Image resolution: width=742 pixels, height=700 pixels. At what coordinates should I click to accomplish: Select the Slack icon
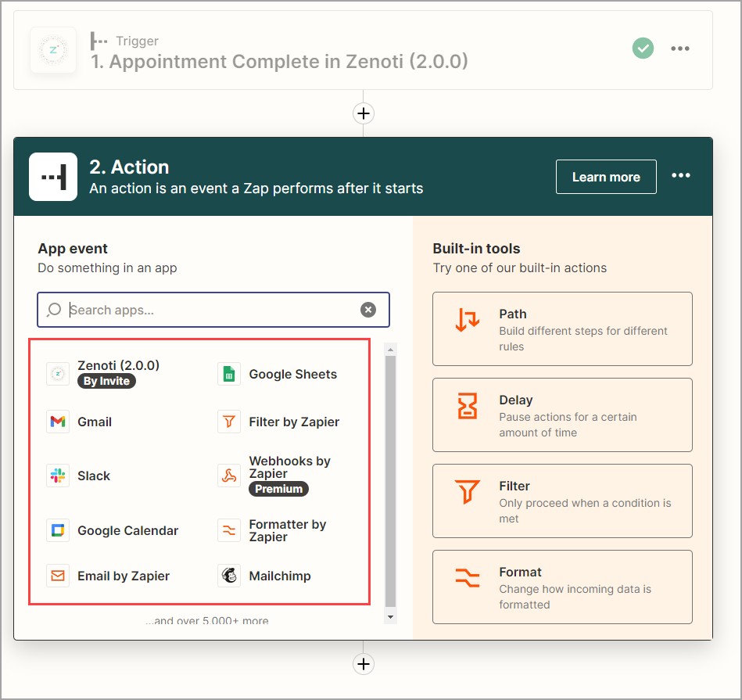(58, 476)
